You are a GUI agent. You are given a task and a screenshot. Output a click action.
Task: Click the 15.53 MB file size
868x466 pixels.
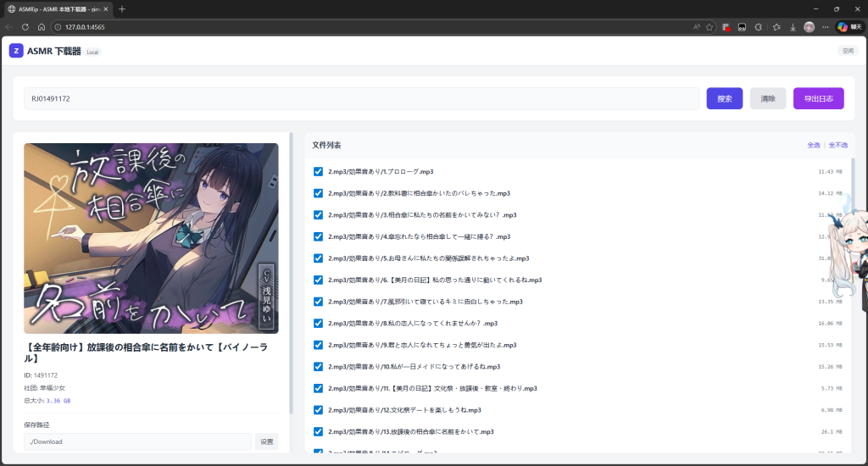[830, 345]
